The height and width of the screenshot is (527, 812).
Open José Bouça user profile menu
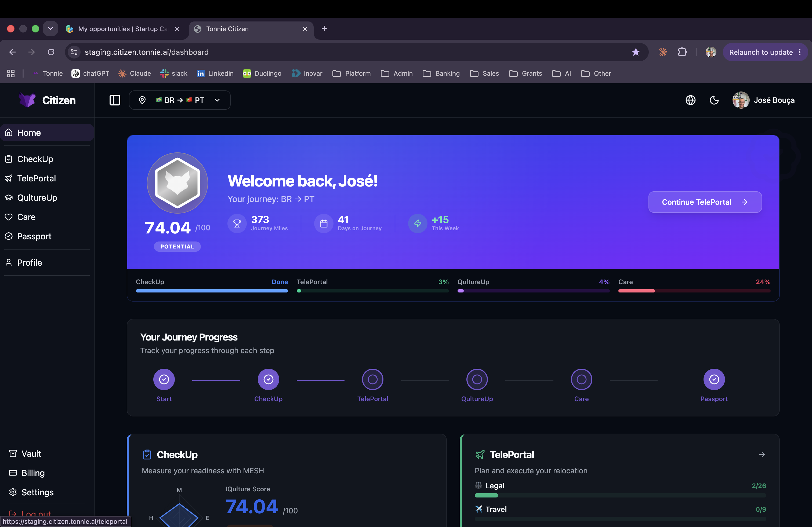point(764,100)
